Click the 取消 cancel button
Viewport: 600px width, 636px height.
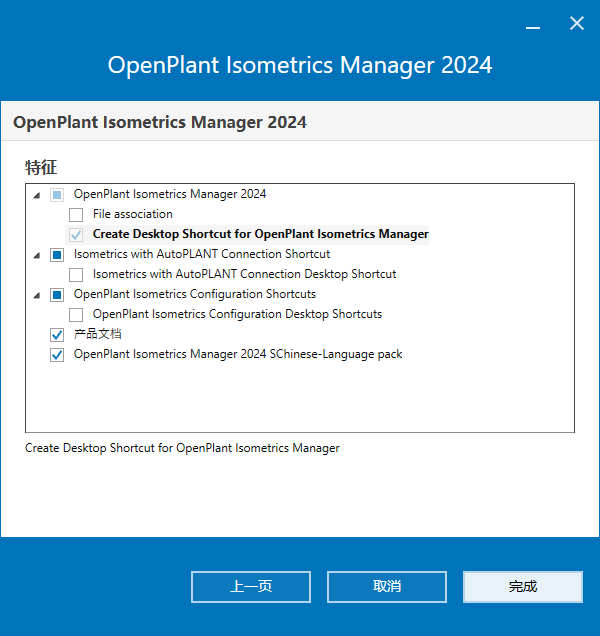387,587
